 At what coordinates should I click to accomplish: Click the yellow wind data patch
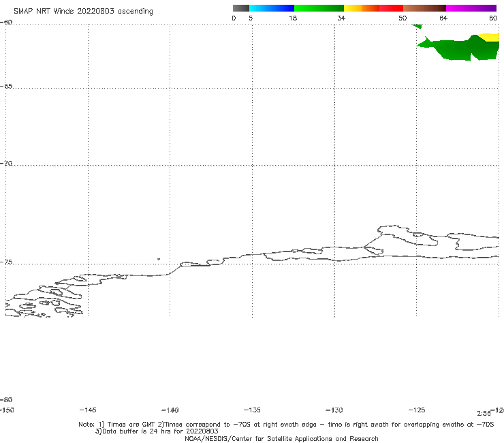[490, 37]
